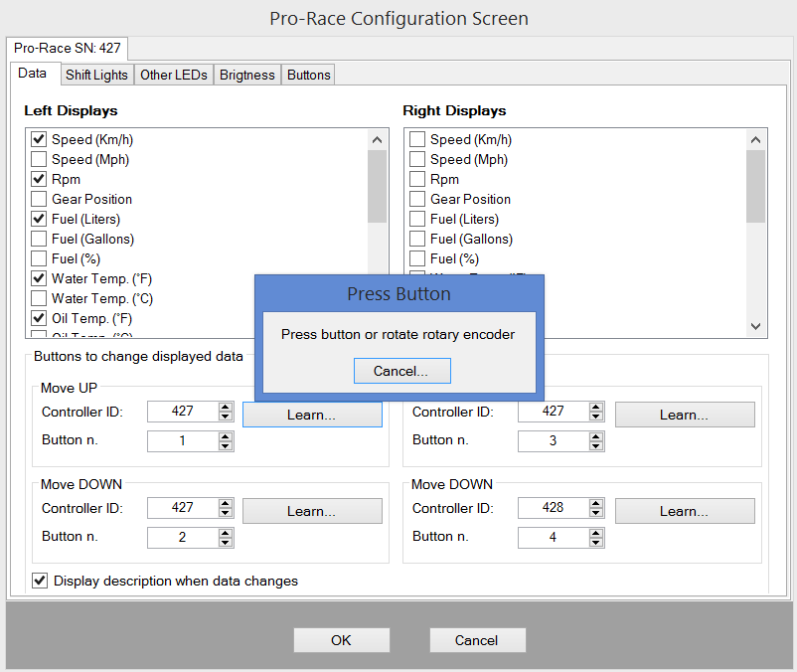Enable Gear Position in Left Displays
Screen dimensions: 797x672
tap(39, 200)
